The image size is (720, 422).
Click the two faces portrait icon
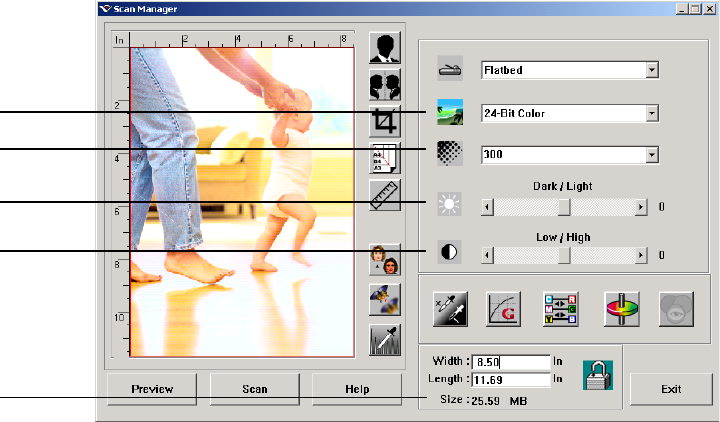(x=385, y=260)
